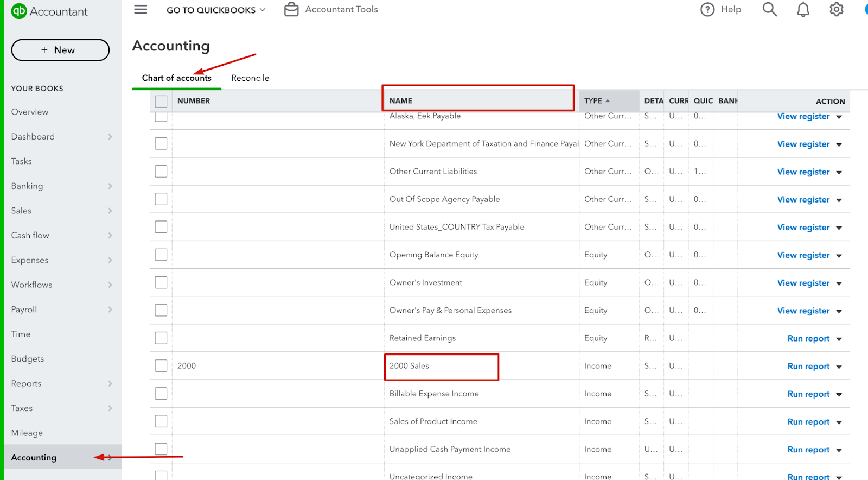Image resolution: width=868 pixels, height=480 pixels.
Task: Click View register for Owner's Investment
Action: tap(803, 283)
